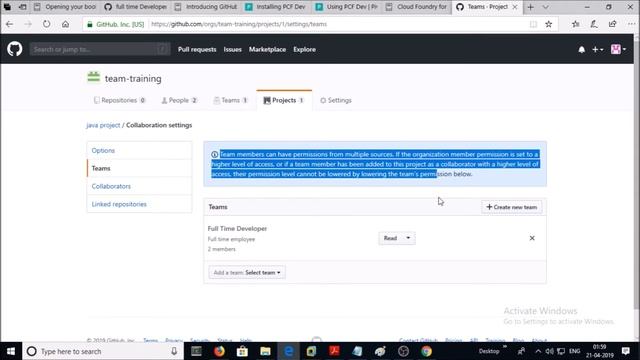Activate Cortana microphone icon
640x360 pixels.
pos(174,351)
